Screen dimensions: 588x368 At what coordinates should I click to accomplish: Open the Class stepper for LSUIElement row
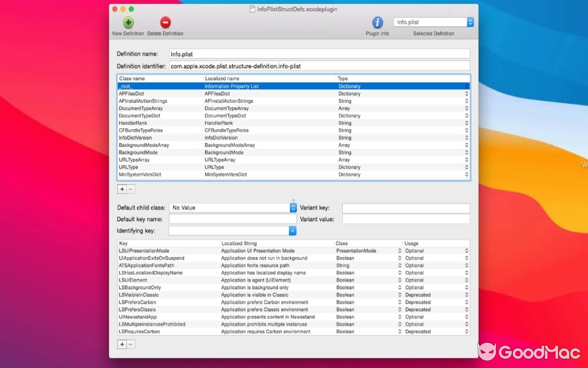[399, 280]
